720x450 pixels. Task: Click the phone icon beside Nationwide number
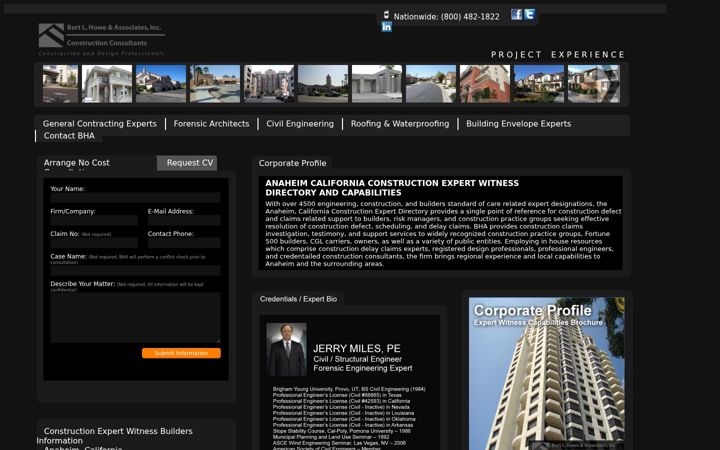pos(386,15)
